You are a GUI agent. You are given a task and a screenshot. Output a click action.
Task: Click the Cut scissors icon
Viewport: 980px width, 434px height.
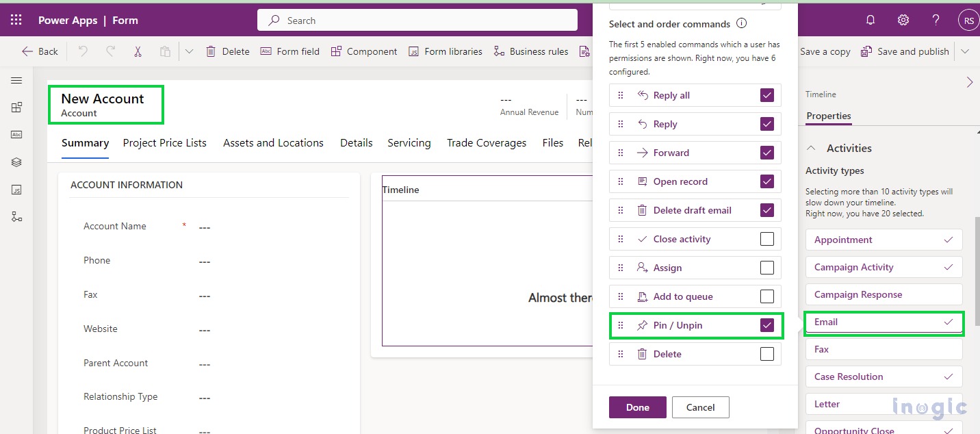(x=138, y=51)
